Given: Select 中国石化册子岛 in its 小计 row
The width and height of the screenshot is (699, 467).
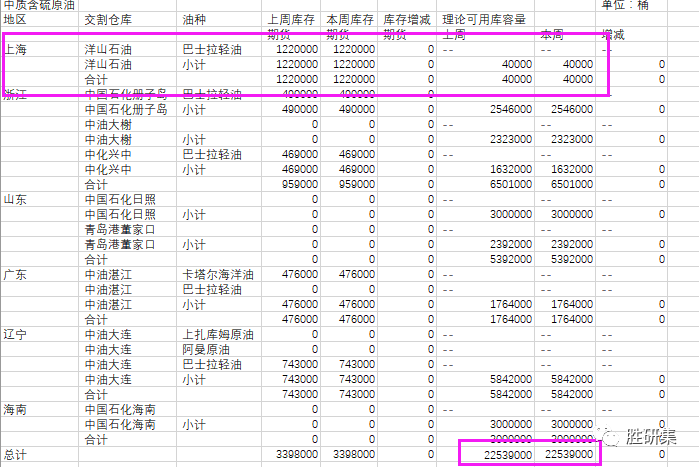Looking at the screenshot, I should tap(126, 109).
